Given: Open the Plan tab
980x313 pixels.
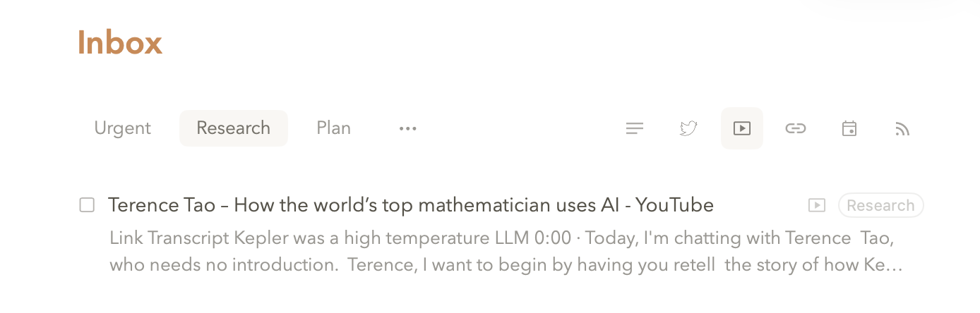Looking at the screenshot, I should [x=333, y=128].
